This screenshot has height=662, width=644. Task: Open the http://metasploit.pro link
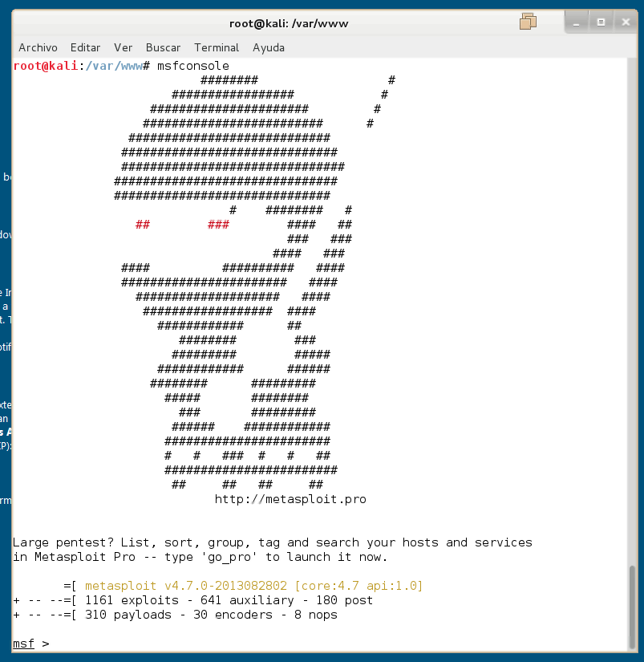pyautogui.click(x=290, y=499)
